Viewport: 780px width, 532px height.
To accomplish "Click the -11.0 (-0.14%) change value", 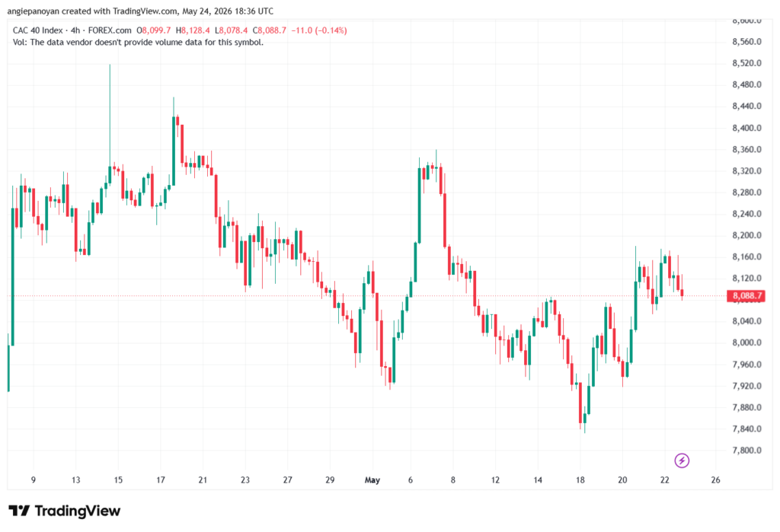I will 319,30.
